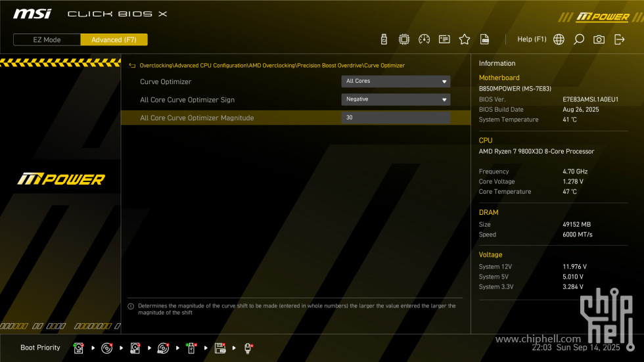The width and height of the screenshot is (644, 362).
Task: Click the All Core Curve Optimizer Sign label
Action: (x=187, y=100)
